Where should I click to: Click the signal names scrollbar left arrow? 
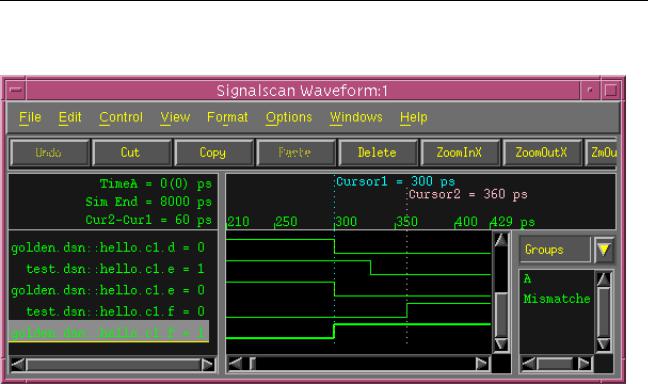click(17, 365)
